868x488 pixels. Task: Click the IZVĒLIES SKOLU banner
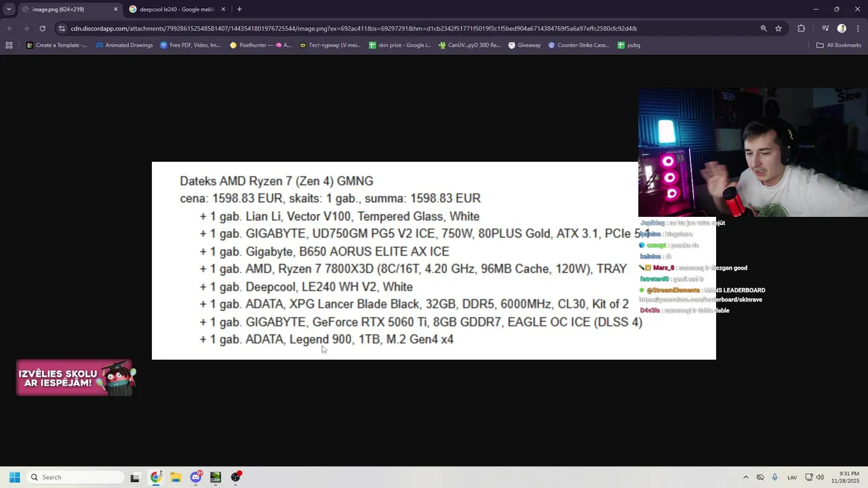[76, 378]
